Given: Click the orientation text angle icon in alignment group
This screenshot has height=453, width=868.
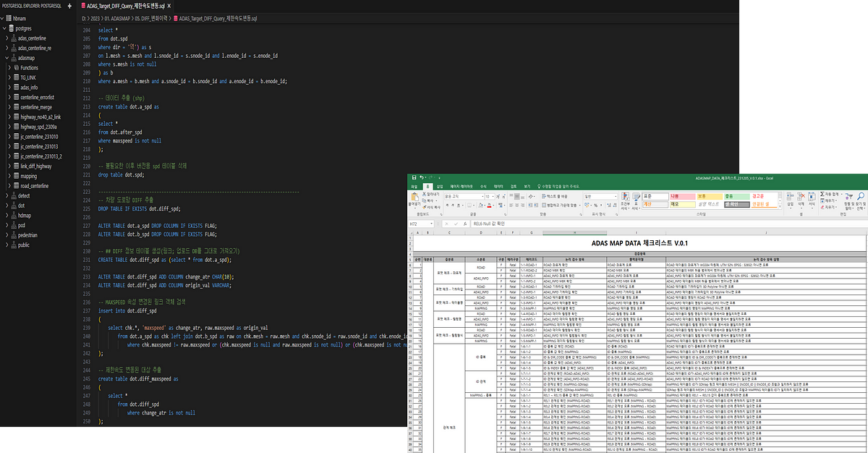Looking at the screenshot, I should (x=532, y=196).
